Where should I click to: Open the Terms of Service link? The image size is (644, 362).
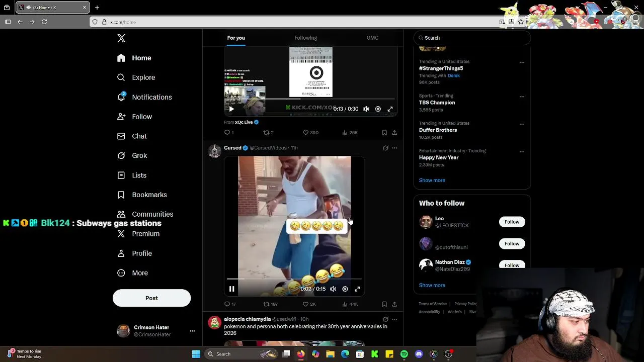pyautogui.click(x=433, y=304)
